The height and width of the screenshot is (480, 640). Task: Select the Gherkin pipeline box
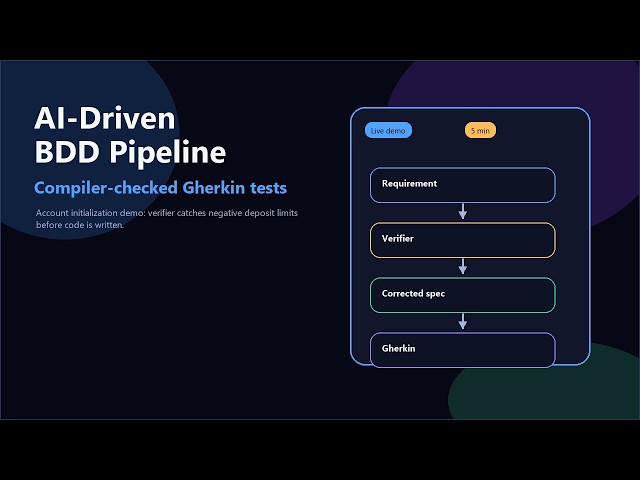(462, 350)
